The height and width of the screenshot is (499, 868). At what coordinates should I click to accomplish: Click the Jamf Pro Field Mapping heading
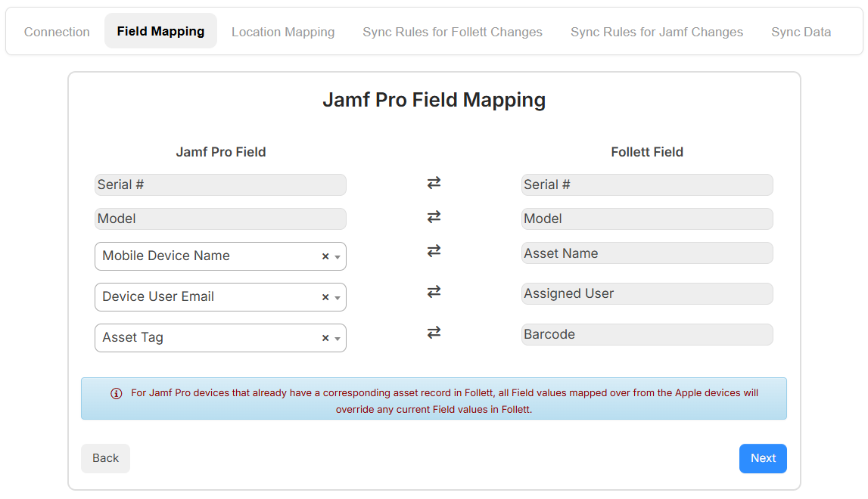tap(434, 100)
